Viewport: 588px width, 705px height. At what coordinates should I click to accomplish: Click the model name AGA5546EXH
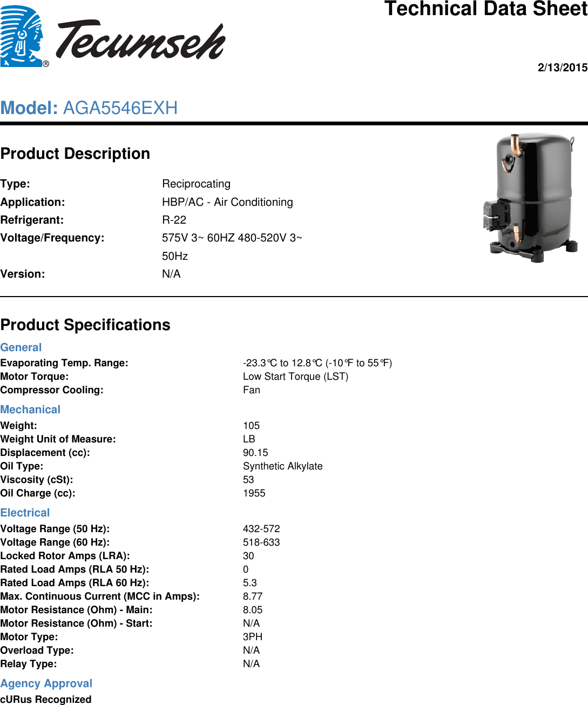coord(120,108)
